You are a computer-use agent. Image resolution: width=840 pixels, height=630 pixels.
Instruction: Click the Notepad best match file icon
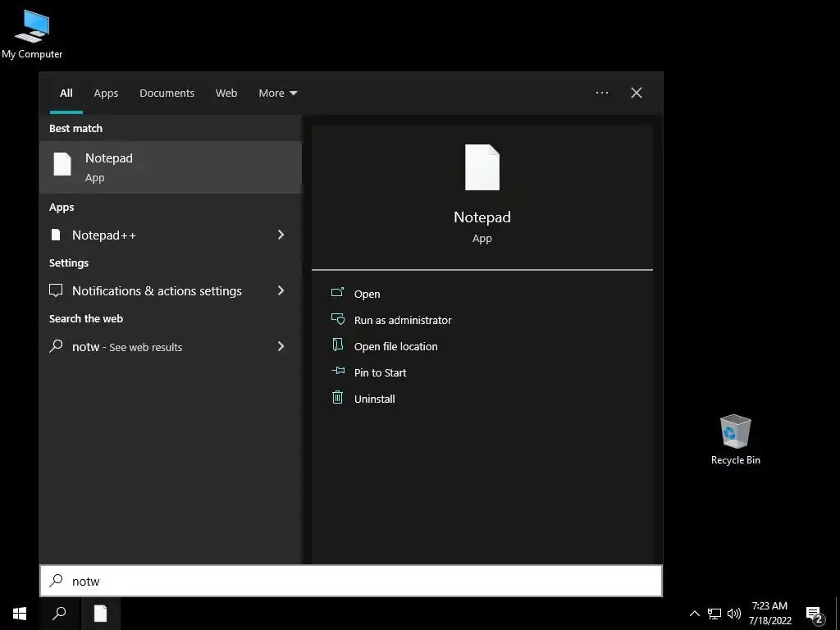tap(62, 164)
